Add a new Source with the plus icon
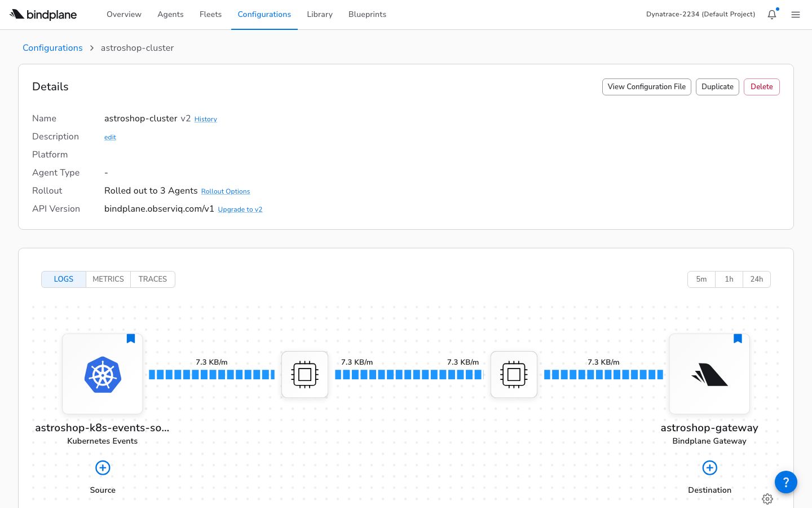The width and height of the screenshot is (812, 508). pyautogui.click(x=102, y=467)
